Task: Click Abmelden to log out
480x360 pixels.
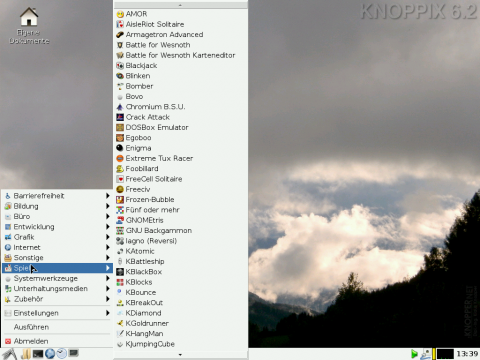Action: click(57, 341)
